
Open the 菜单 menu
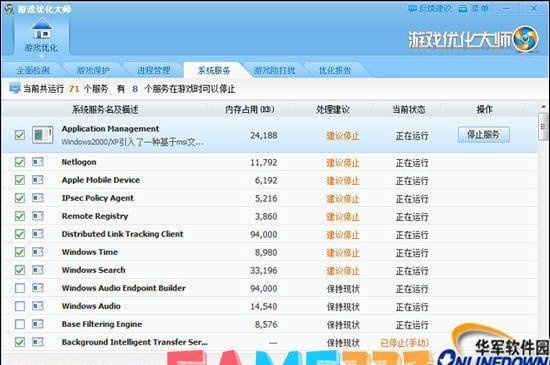[x=479, y=8]
